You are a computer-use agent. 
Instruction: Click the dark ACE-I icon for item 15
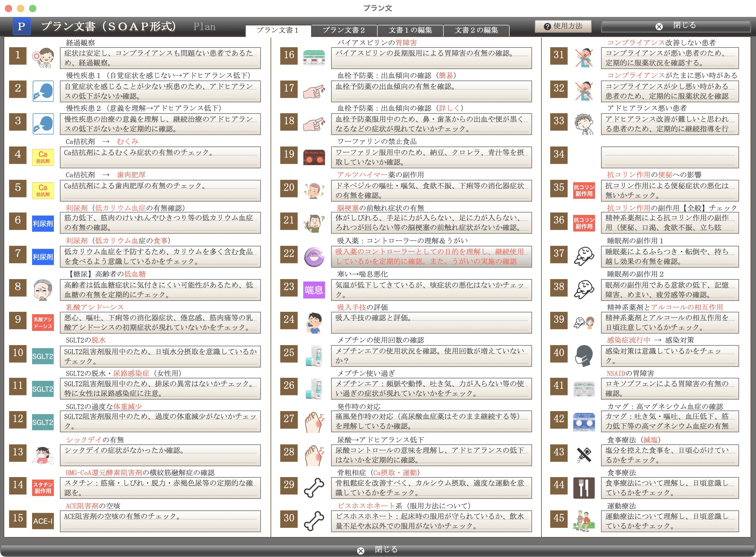(43, 521)
